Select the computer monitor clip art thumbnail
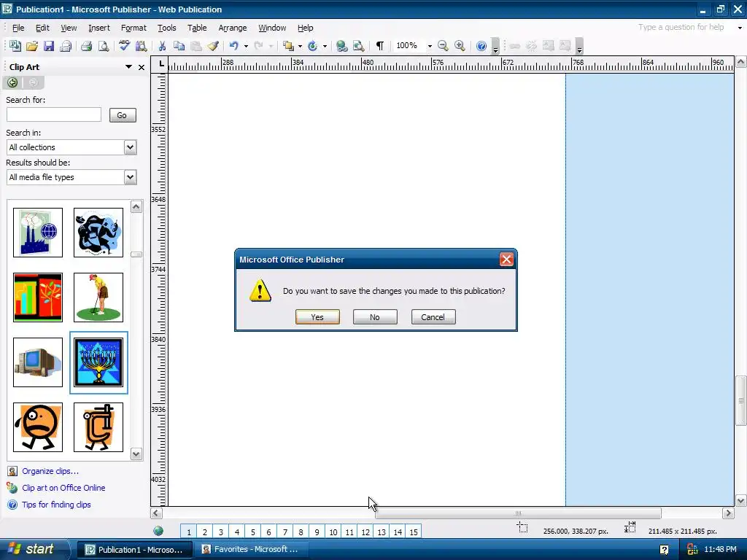Image resolution: width=747 pixels, height=560 pixels. point(38,362)
